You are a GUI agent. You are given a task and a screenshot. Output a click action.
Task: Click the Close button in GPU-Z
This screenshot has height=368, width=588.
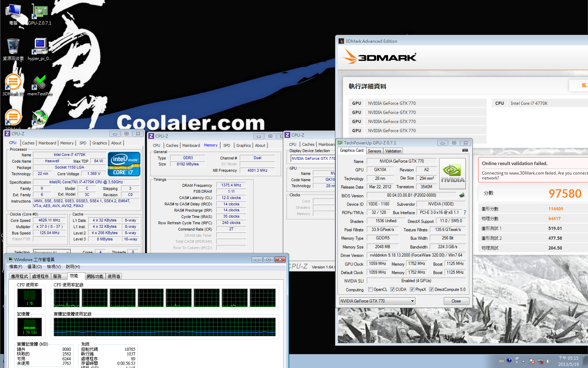point(456,301)
